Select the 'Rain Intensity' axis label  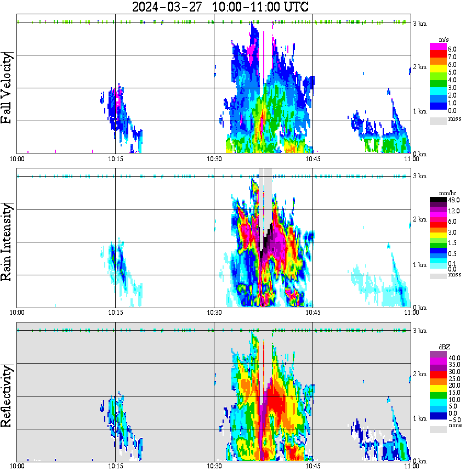pos(7,242)
